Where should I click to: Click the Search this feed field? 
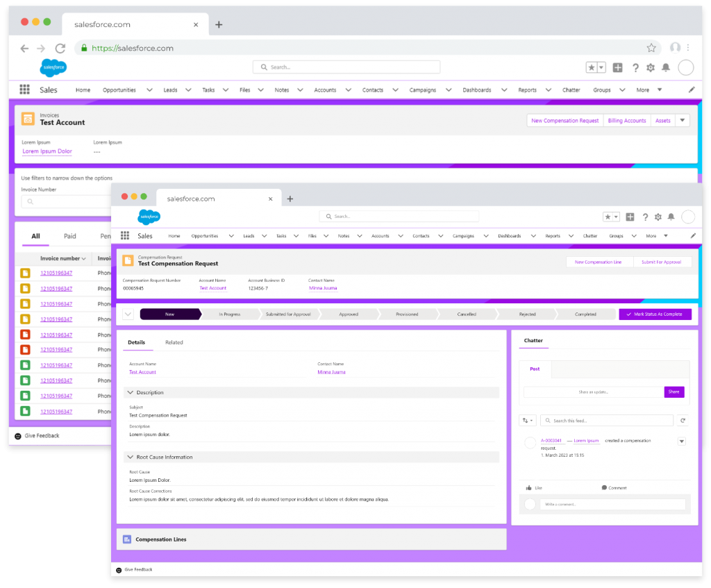pos(606,420)
